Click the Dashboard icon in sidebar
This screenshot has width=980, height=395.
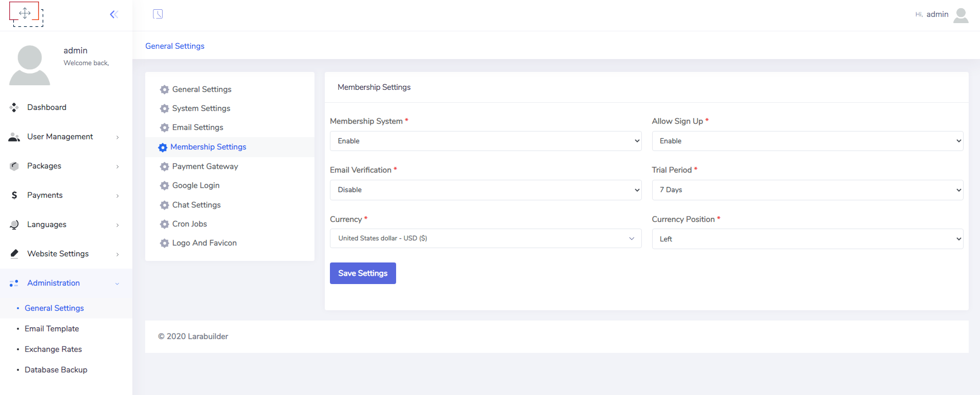14,107
